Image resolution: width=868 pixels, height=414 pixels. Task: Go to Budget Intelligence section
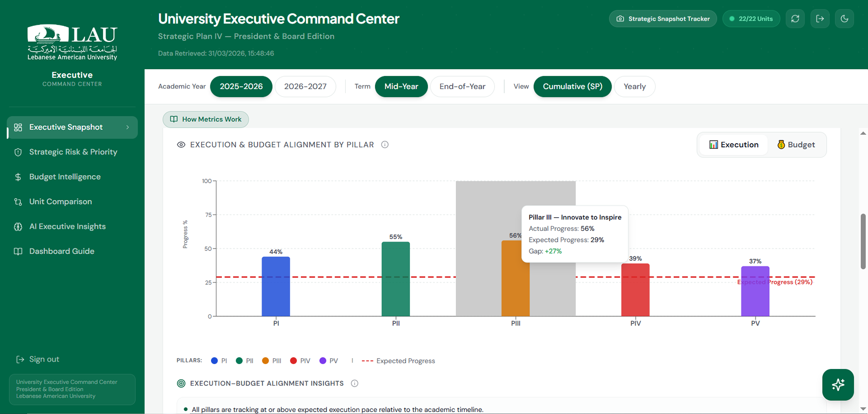pyautogui.click(x=65, y=177)
